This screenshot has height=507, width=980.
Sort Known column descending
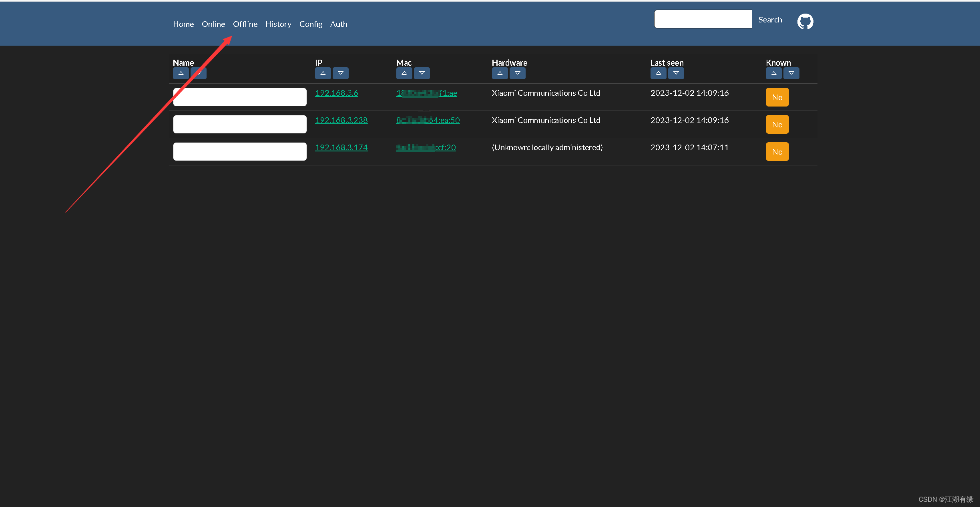[791, 73]
